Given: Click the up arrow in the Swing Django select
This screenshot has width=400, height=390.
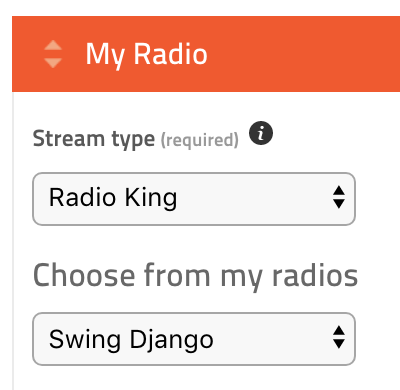Looking at the screenshot, I should [339, 330].
